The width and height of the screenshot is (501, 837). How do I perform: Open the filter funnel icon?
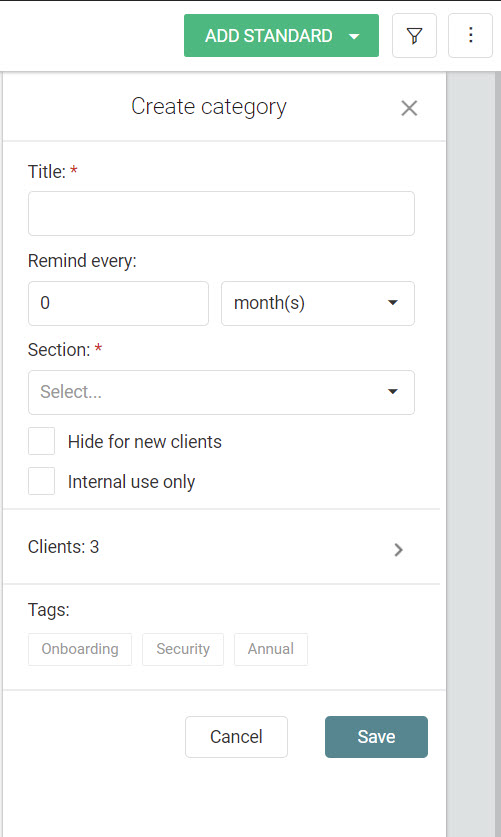[414, 36]
